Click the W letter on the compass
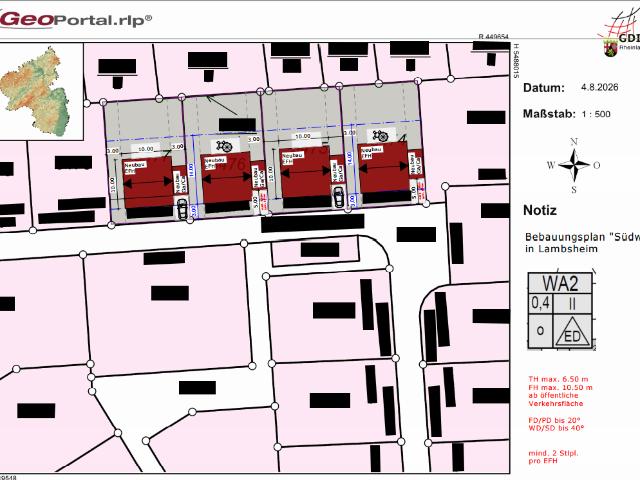This screenshot has height=480, width=640. pyautogui.click(x=551, y=165)
